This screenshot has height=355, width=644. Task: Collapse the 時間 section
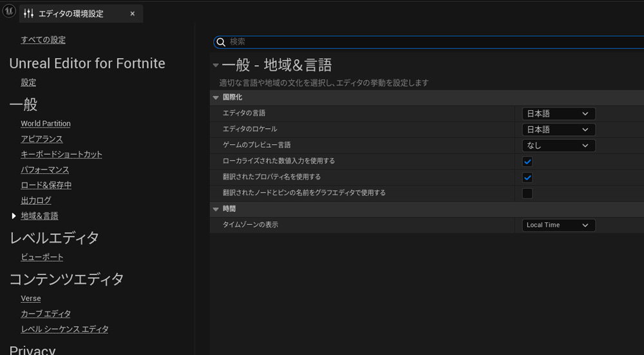[216, 209]
